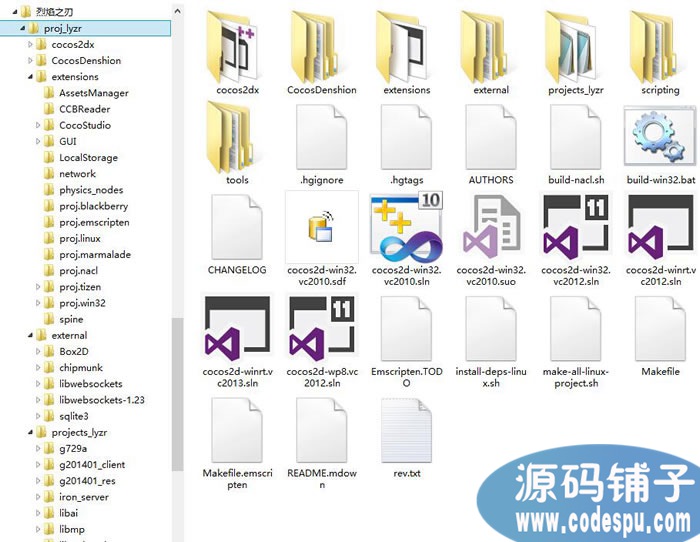Image resolution: width=700 pixels, height=542 pixels.
Task: Expand the chipmunk tree node
Action: tap(38, 367)
